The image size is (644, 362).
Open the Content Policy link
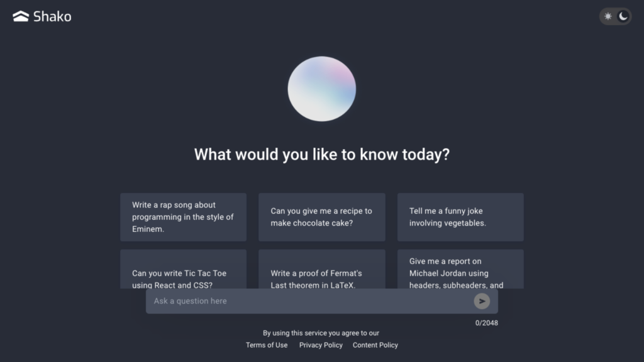[375, 345]
